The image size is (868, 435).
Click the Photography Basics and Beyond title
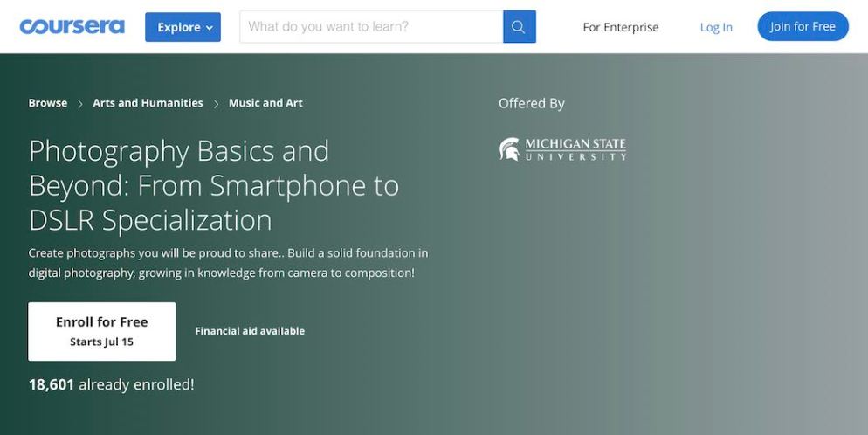tap(214, 185)
